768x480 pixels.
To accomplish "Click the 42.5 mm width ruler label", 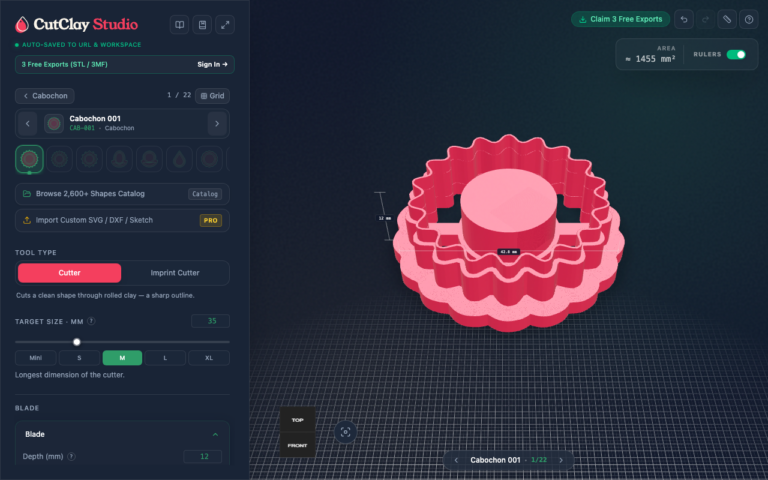I will click(x=508, y=252).
